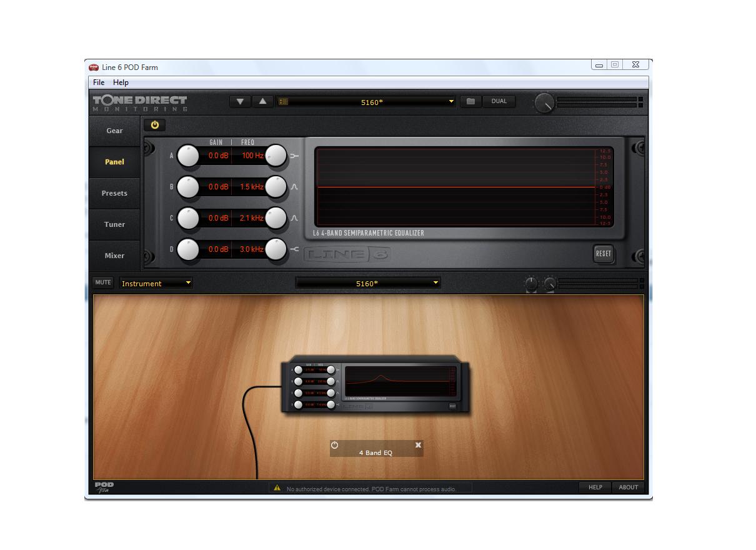Click the 100 Hz frequency value
Viewport: 756px width, 550px height.
point(252,156)
